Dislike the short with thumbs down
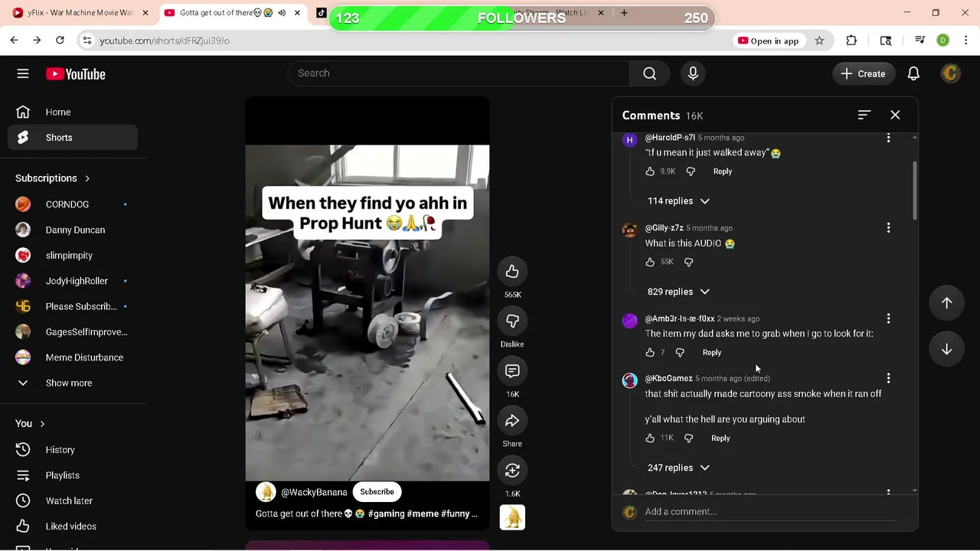Screen dimensions: 980x551 click(512, 321)
